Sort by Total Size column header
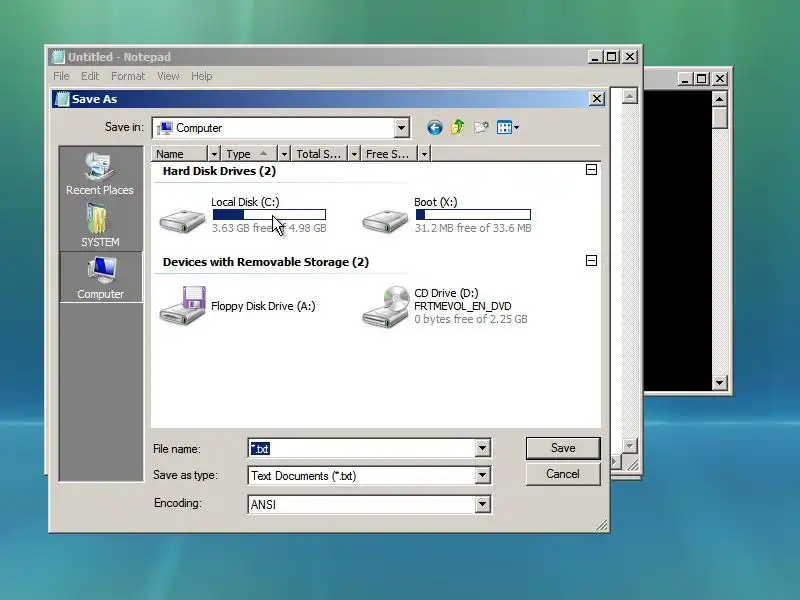 (320, 154)
